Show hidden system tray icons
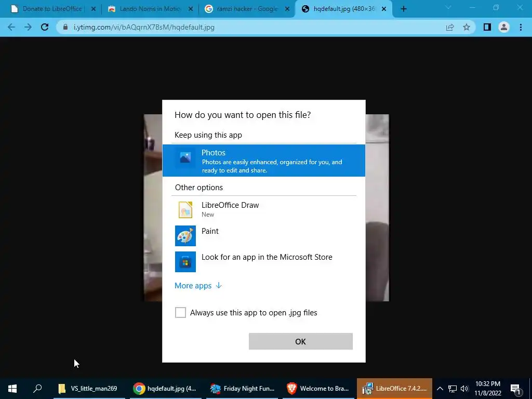This screenshot has width=532, height=399. (440, 389)
